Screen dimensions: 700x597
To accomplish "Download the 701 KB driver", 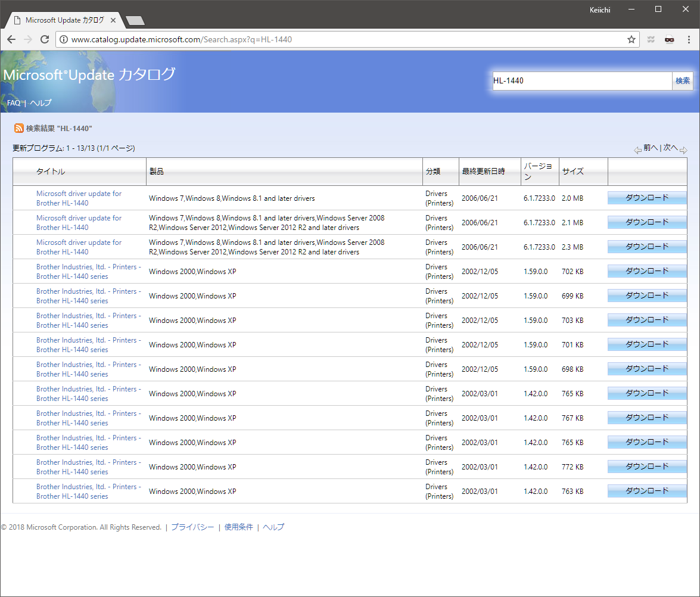I will pyautogui.click(x=647, y=345).
